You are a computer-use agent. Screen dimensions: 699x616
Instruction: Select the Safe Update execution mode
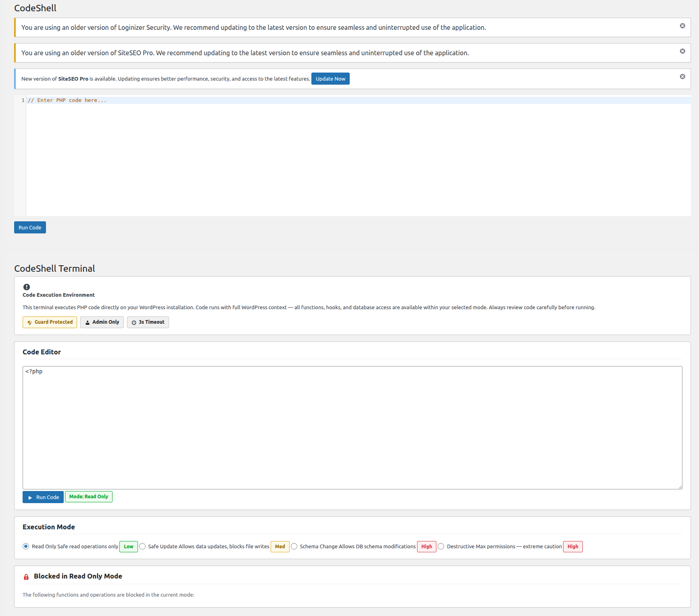pos(142,546)
